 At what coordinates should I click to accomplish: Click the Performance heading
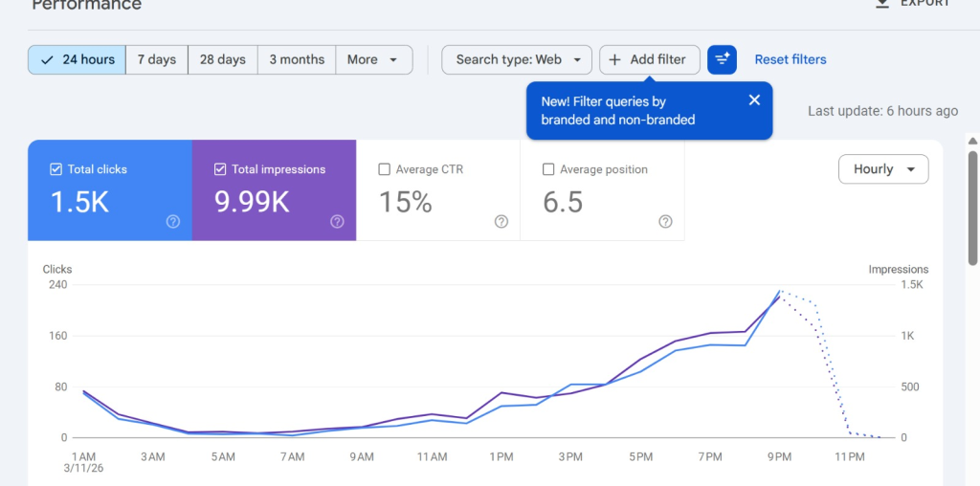click(x=87, y=5)
